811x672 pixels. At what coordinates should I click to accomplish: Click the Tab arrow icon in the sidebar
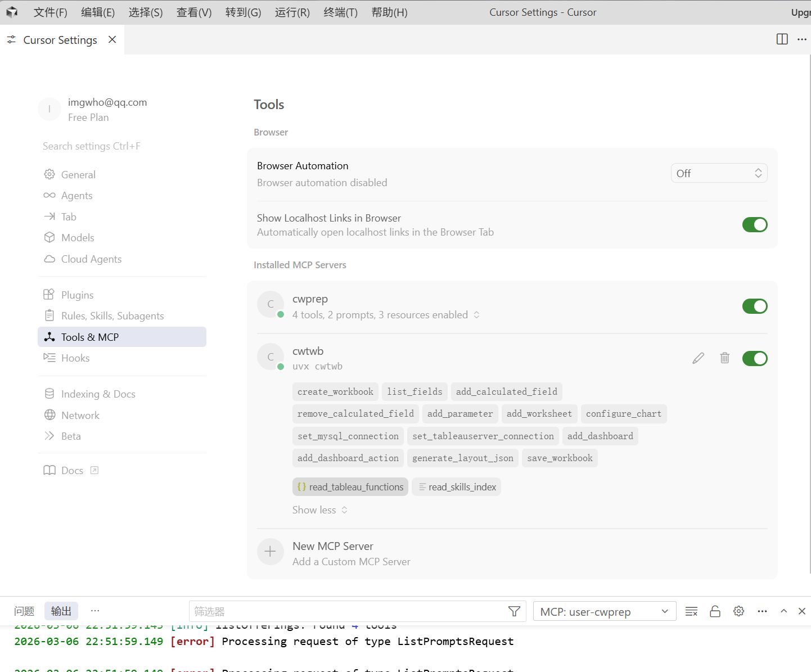[x=49, y=217]
